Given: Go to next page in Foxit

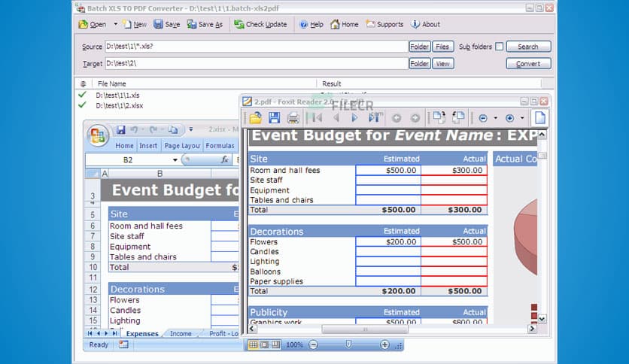Looking at the screenshot, I should [354, 118].
